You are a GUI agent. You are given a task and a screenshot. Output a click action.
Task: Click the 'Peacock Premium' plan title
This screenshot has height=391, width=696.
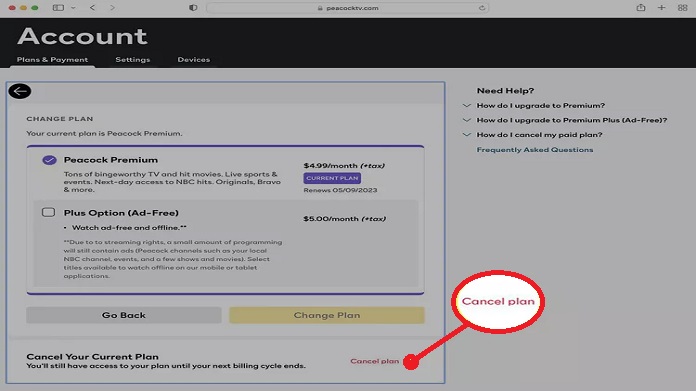tap(111, 160)
